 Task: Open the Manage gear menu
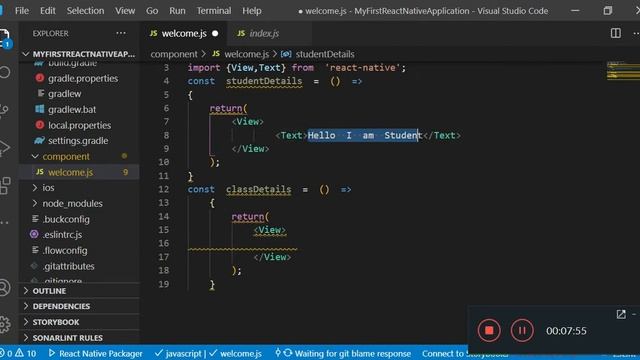tap(4, 324)
